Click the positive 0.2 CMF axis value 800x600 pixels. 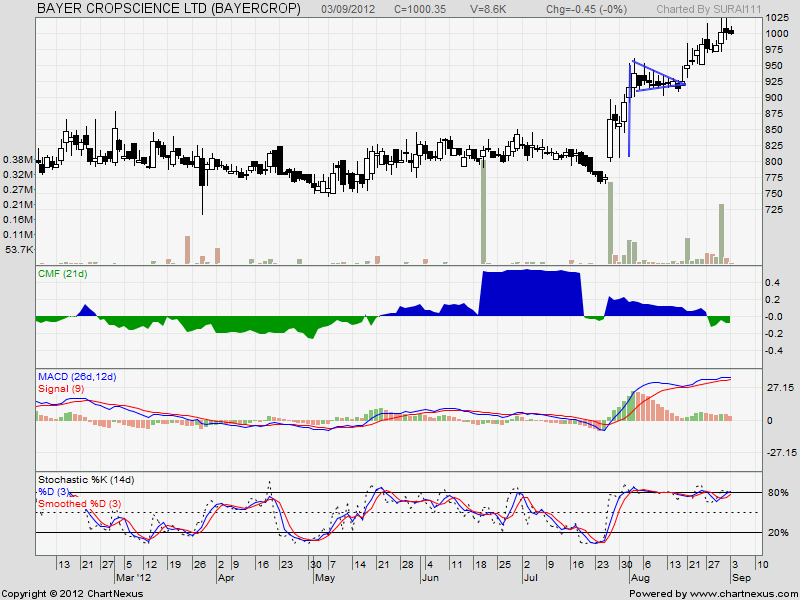[773, 299]
